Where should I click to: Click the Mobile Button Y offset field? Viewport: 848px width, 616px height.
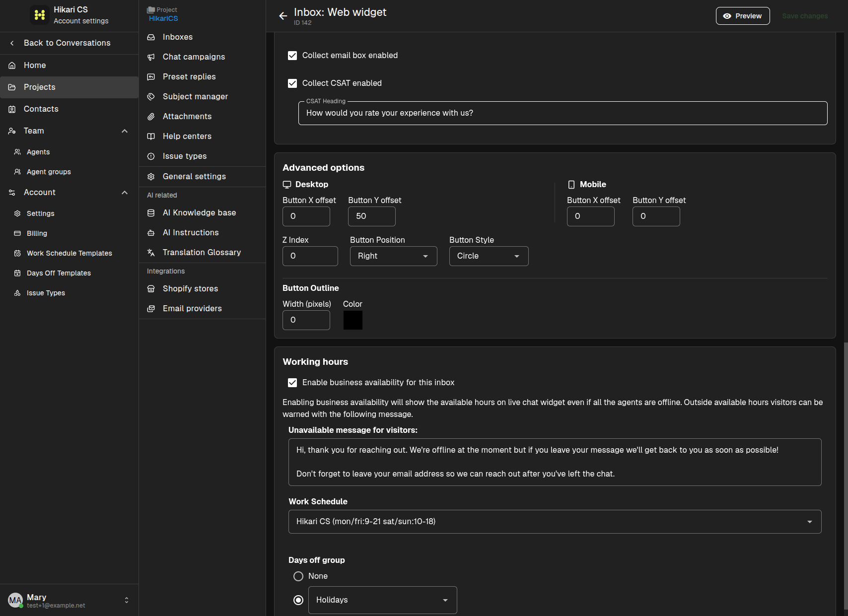click(x=656, y=216)
